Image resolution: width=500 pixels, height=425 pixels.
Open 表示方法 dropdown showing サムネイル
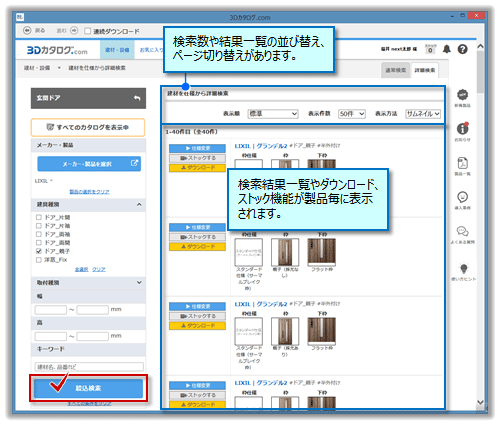423,114
